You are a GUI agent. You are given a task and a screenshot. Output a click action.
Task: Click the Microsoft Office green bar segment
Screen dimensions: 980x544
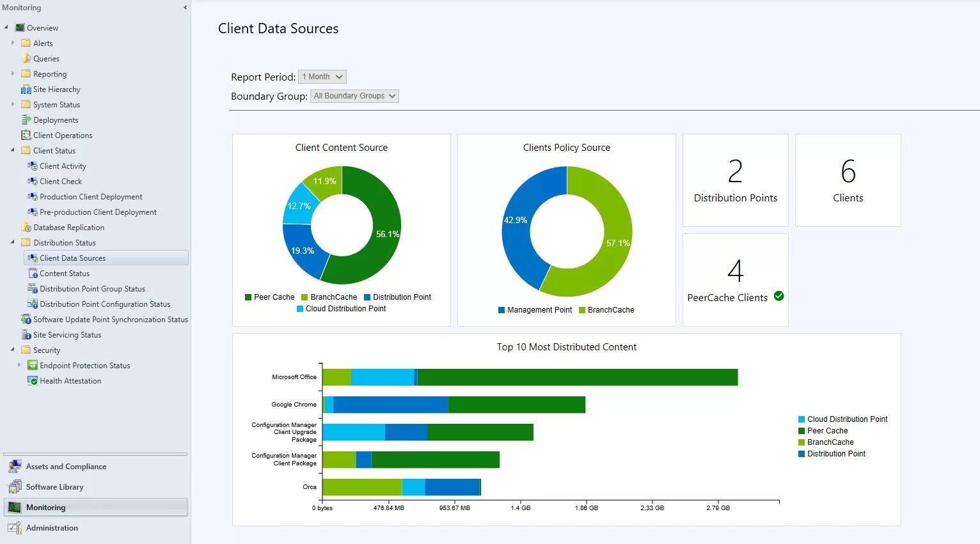click(x=578, y=377)
